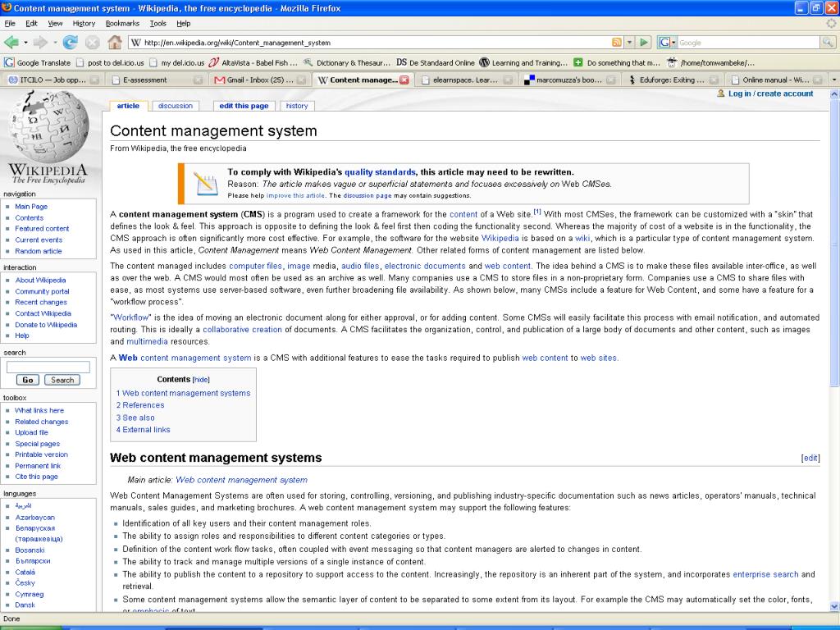Open the Google Translate bookmark
This screenshot has width=840, height=630.
[38, 62]
